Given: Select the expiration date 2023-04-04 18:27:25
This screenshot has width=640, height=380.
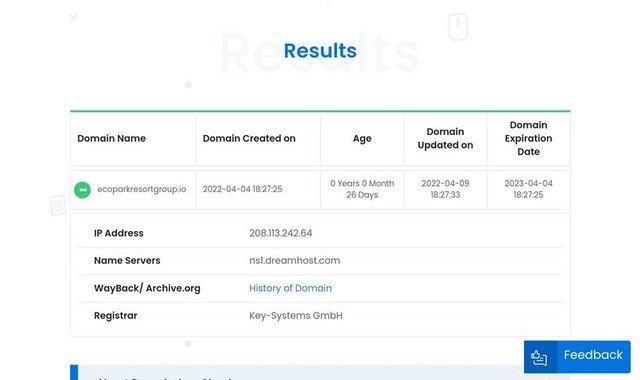Looking at the screenshot, I should (528, 189).
